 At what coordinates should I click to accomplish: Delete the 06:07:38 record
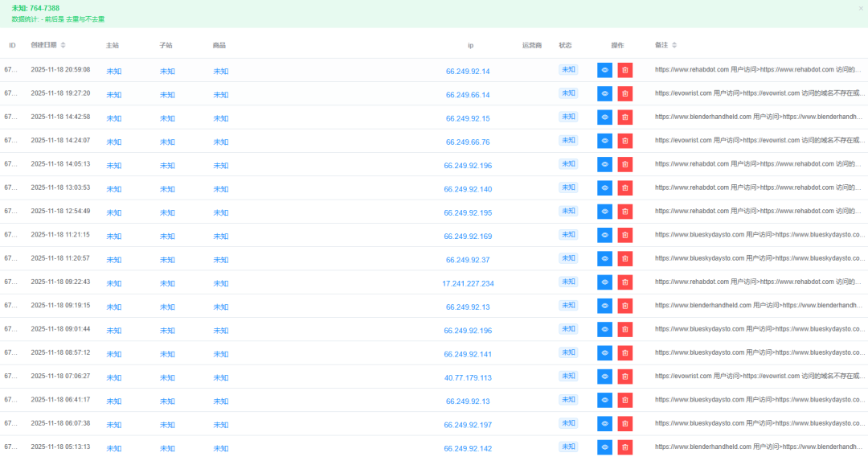(x=625, y=423)
